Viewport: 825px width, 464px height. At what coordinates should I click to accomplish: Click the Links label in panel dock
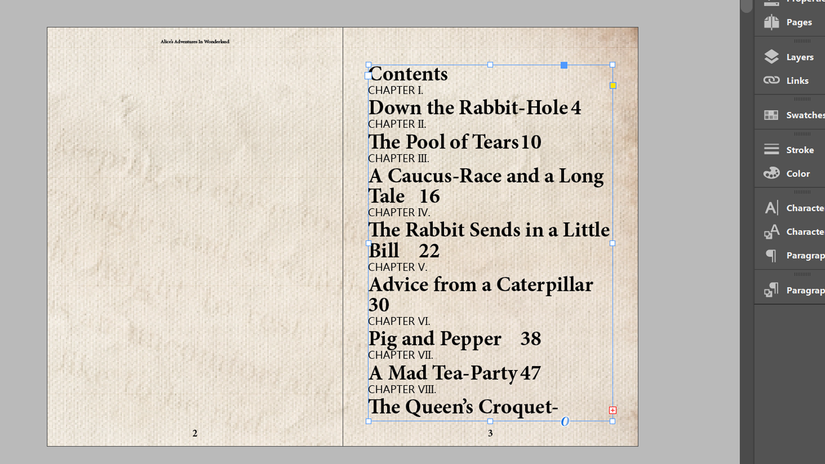[x=797, y=80]
